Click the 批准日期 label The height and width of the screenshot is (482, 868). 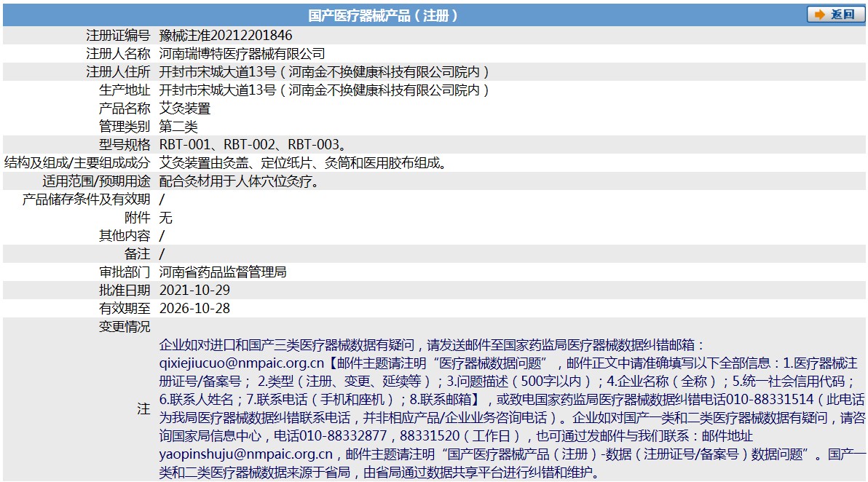[x=125, y=291]
